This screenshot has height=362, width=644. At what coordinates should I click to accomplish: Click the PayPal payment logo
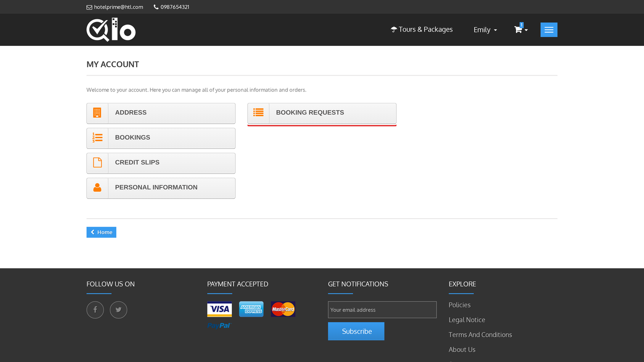point(219,325)
